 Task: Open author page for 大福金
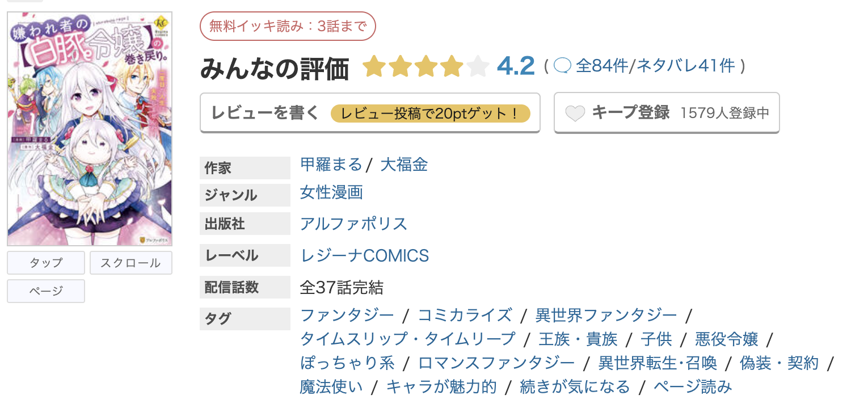coord(404,165)
